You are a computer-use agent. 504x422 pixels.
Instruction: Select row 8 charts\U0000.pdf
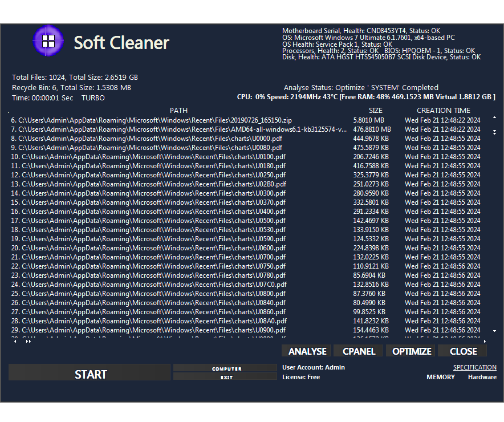tap(246, 139)
